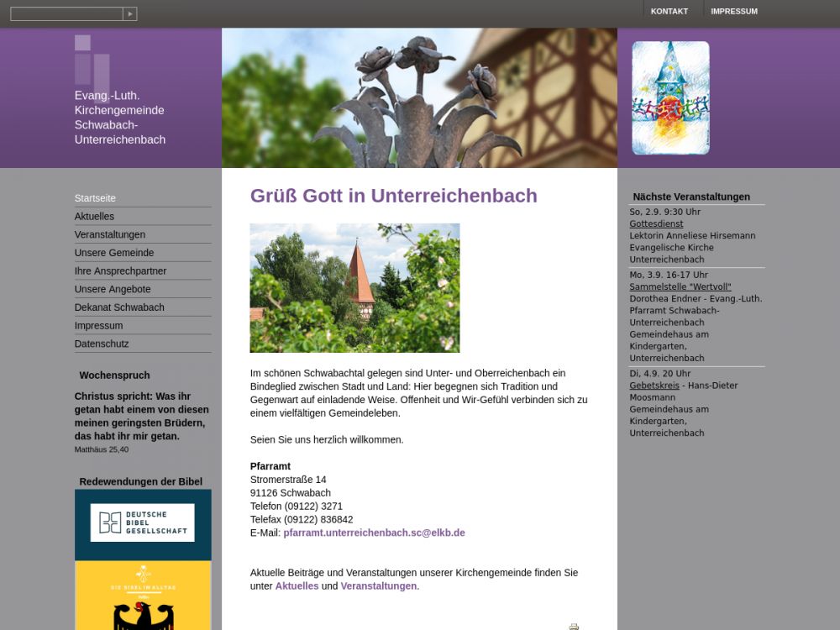Go to Aktuelles in sidebar navigation
Viewport: 840px width, 630px height.
click(x=94, y=217)
